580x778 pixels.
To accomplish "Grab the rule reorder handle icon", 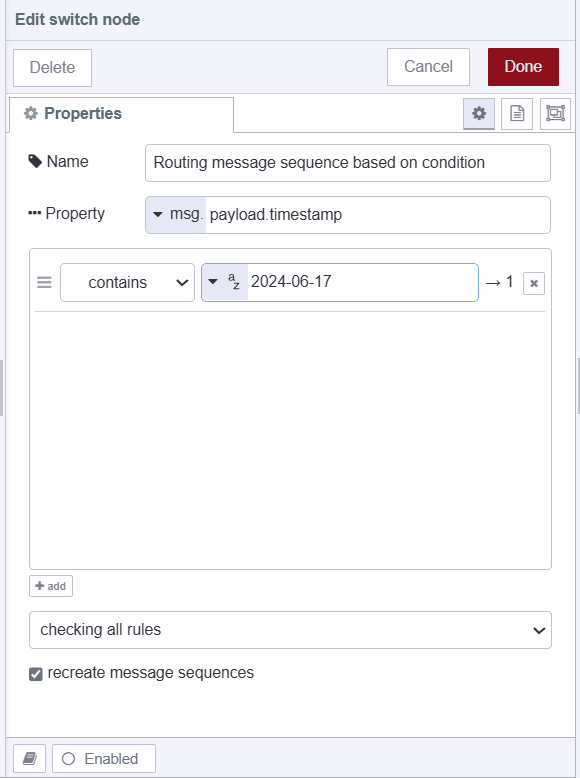I will 44,282.
